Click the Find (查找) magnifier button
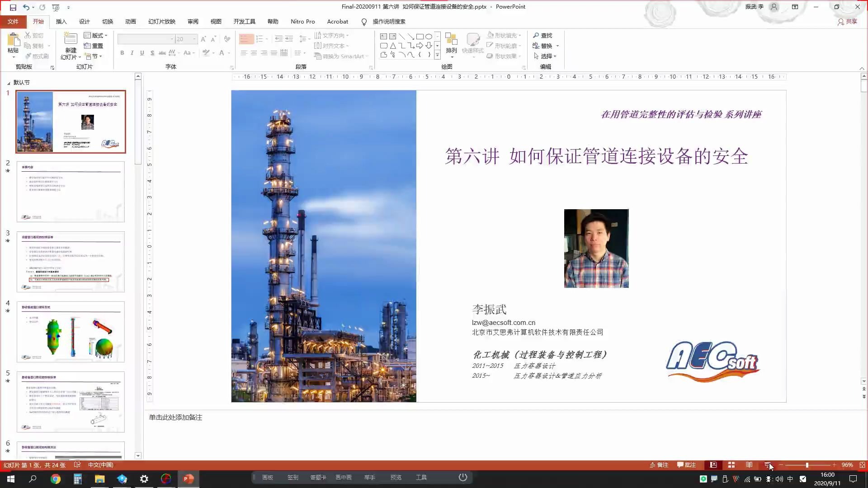Image resolution: width=868 pixels, height=488 pixels. point(542,35)
